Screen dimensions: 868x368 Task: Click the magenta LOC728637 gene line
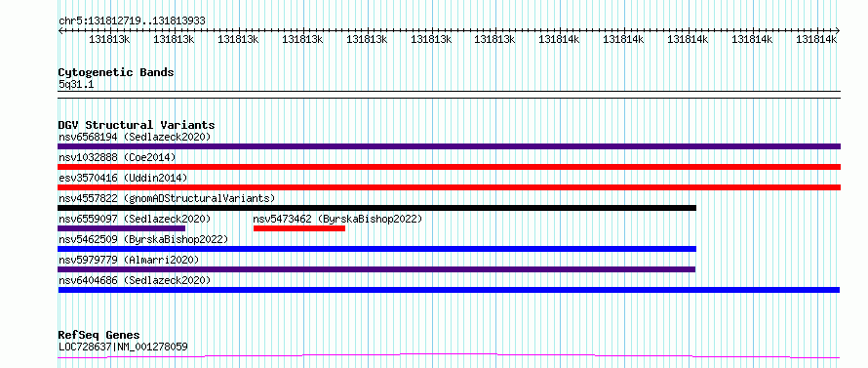point(449,355)
